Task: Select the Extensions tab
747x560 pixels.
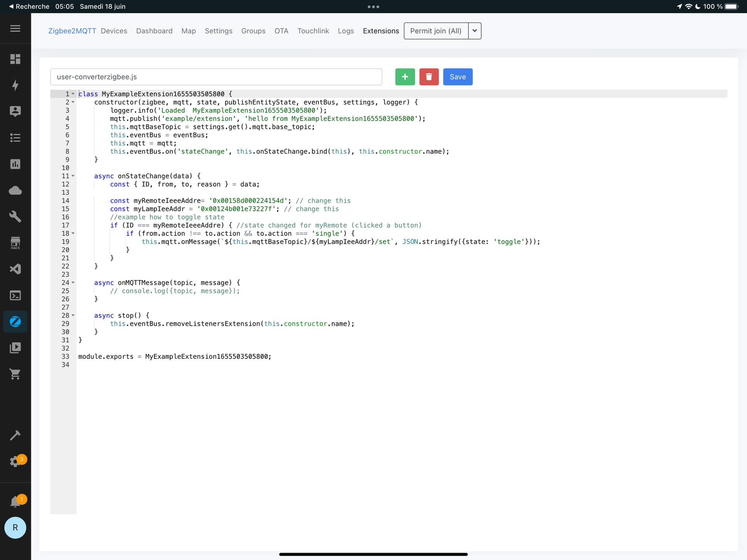Action: 381,31
